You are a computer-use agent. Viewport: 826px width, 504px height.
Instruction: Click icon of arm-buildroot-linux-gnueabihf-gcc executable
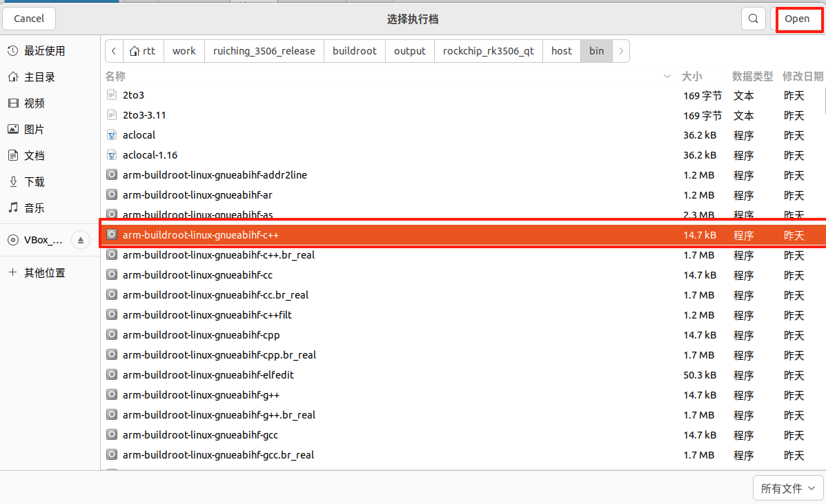112,435
